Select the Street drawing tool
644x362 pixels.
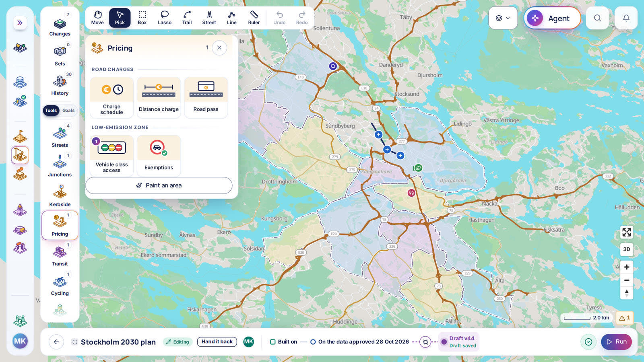tap(209, 18)
